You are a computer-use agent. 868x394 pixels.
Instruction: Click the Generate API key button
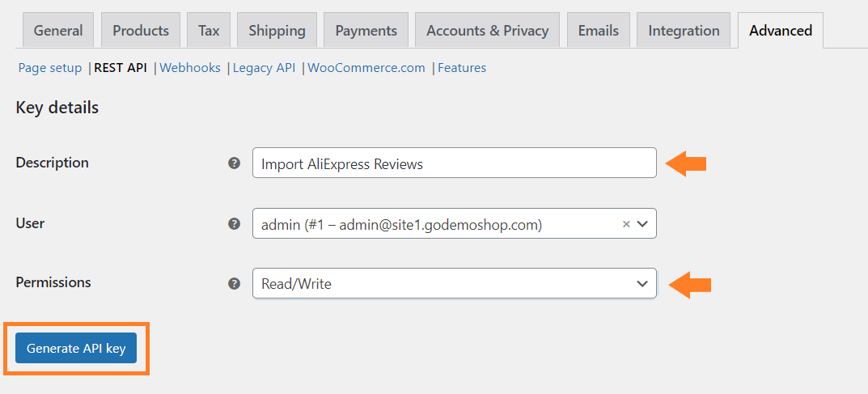76,348
